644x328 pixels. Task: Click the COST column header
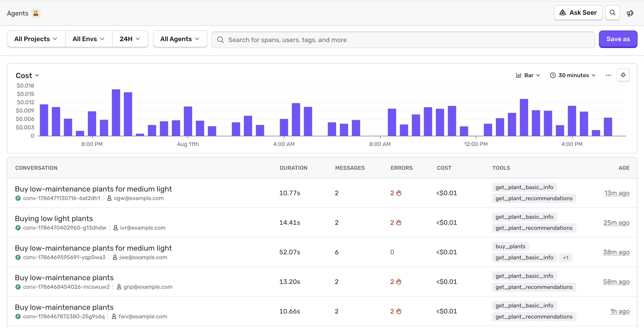[444, 168]
